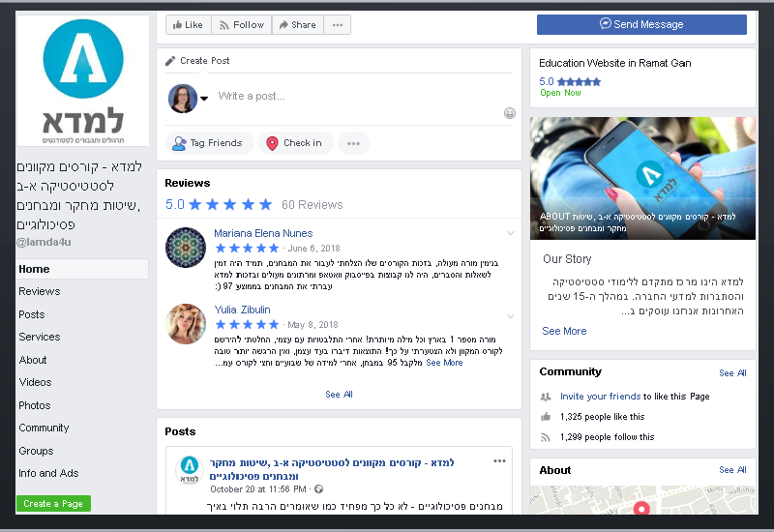Open Yulia Zibulin profile link

[x=242, y=310]
